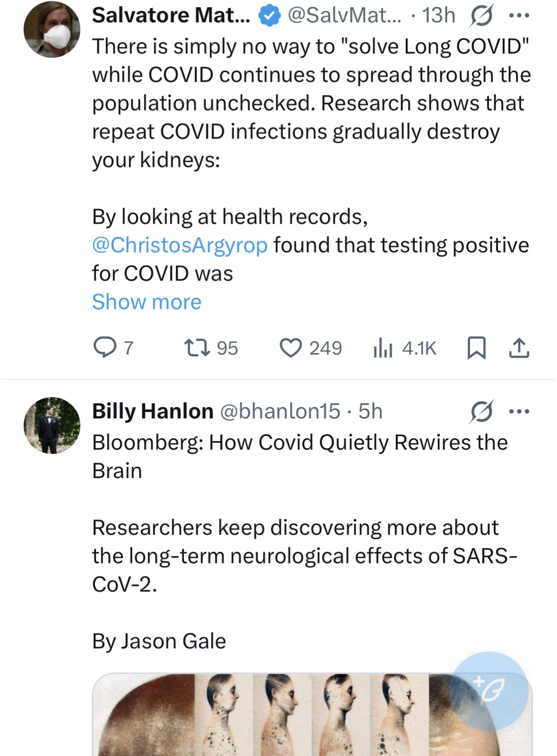Screen dimensions: 557x756
Task: Click the blue verified badge
Action: coord(268,16)
